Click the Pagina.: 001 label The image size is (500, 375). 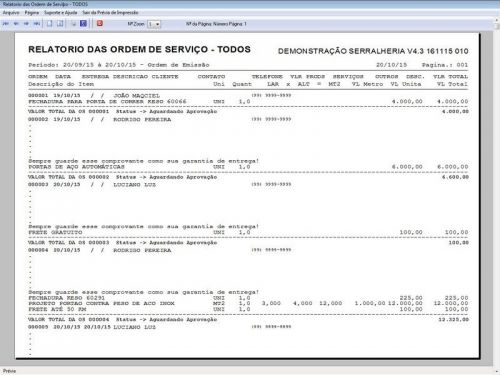(x=445, y=65)
